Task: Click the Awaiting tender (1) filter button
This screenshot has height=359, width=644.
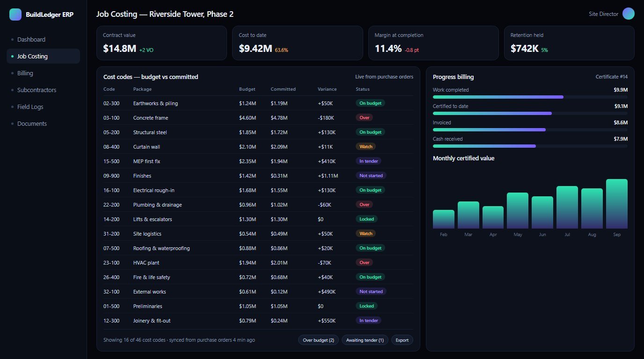Action: [365, 340]
